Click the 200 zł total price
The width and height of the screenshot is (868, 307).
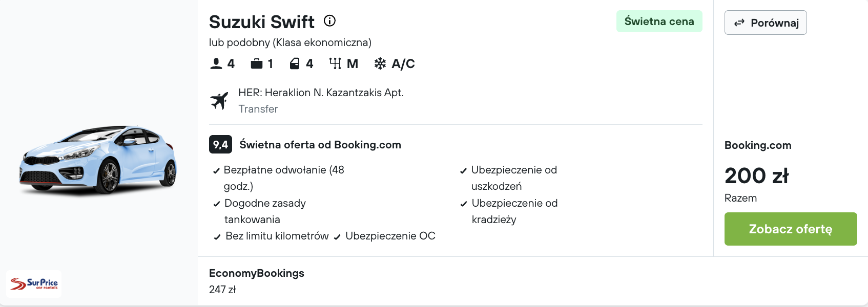tap(757, 176)
